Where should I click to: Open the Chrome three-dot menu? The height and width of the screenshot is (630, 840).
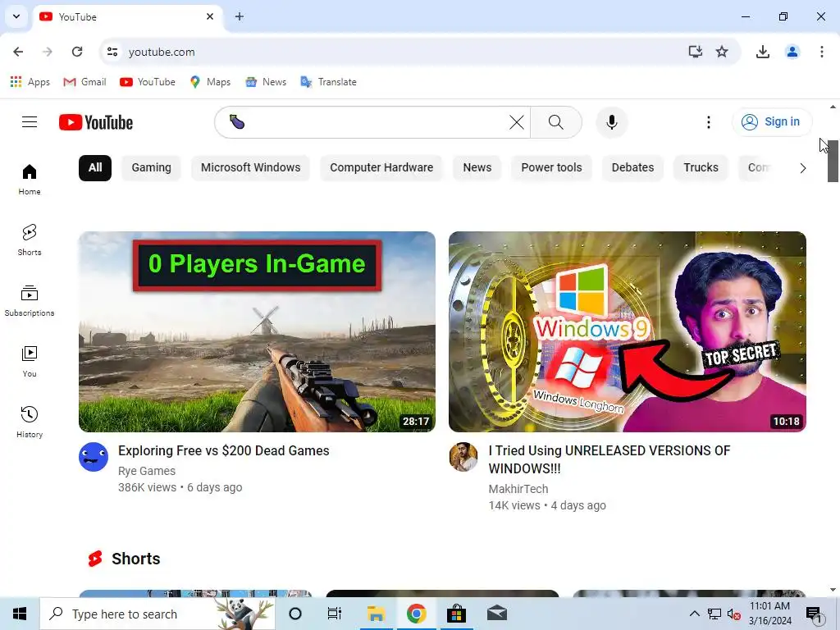(x=821, y=52)
